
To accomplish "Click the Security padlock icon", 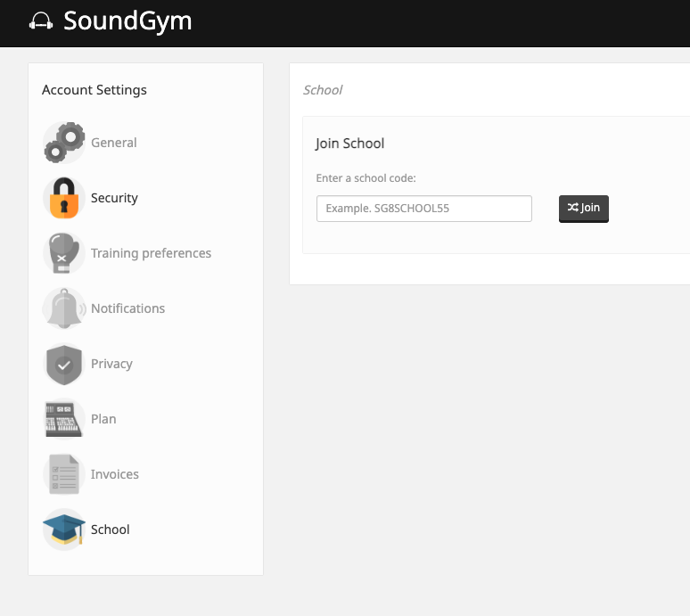I will 64,198.
